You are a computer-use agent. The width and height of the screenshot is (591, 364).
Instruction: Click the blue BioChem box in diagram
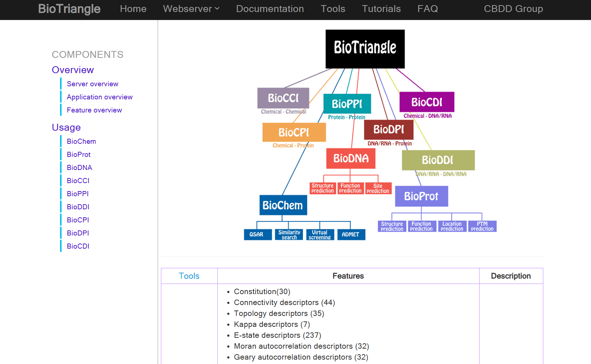click(x=283, y=205)
